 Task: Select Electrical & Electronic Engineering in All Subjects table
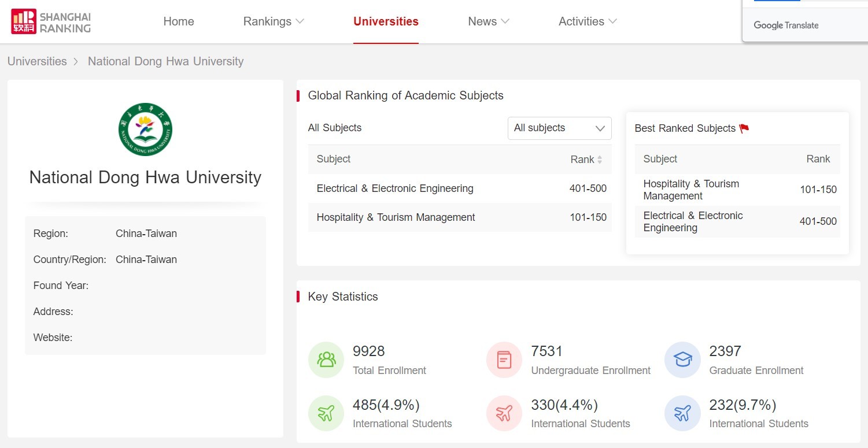[x=395, y=188]
